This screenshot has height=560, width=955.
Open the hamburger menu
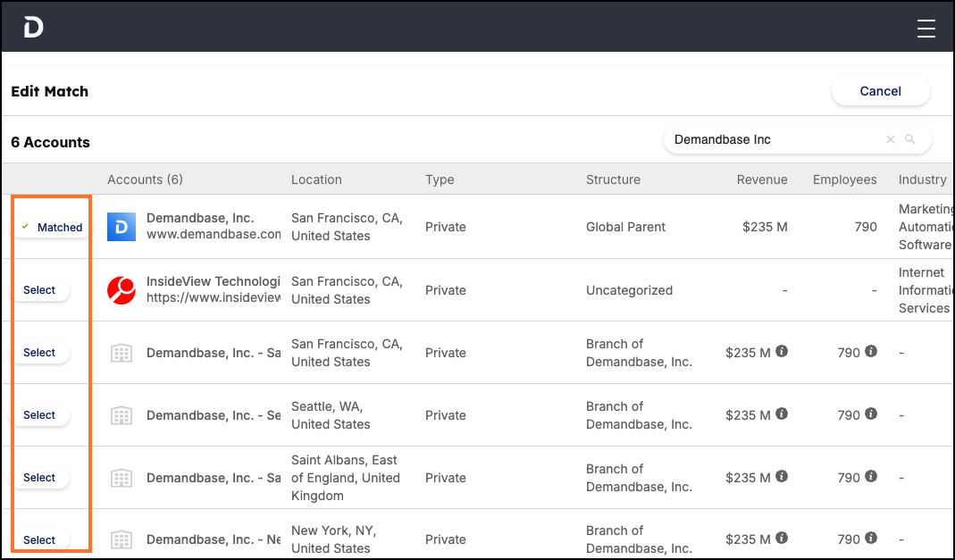pyautogui.click(x=926, y=28)
